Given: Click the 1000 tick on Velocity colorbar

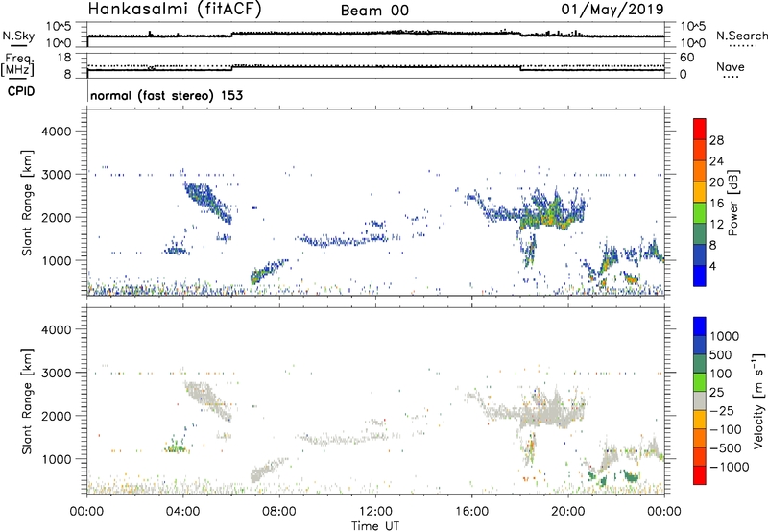Looking at the screenshot, I should pos(724,336).
